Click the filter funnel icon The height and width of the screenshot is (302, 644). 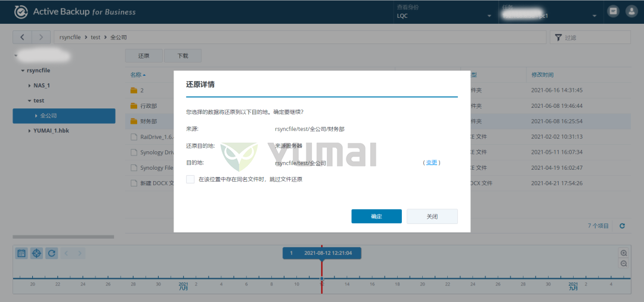click(x=558, y=38)
